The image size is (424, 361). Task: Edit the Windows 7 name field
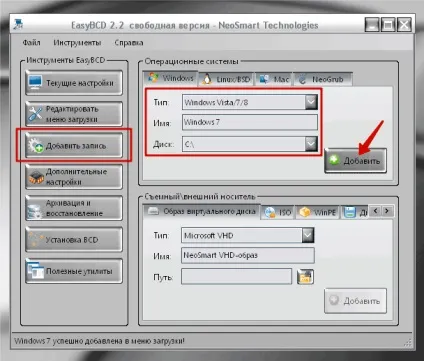(250, 122)
